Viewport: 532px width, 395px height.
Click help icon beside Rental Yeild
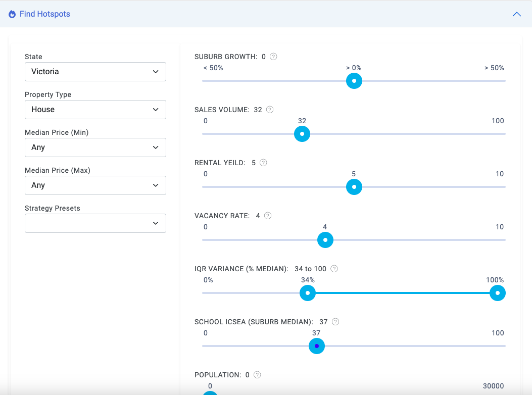coord(263,163)
